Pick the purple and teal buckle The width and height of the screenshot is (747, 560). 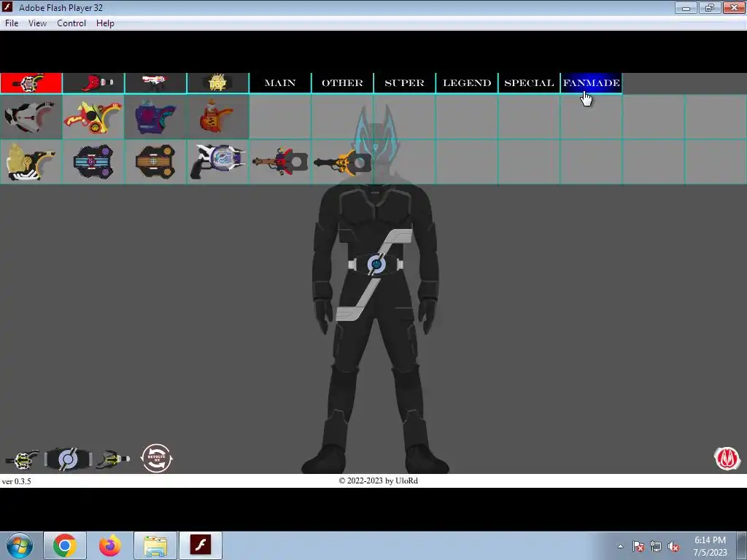point(155,117)
